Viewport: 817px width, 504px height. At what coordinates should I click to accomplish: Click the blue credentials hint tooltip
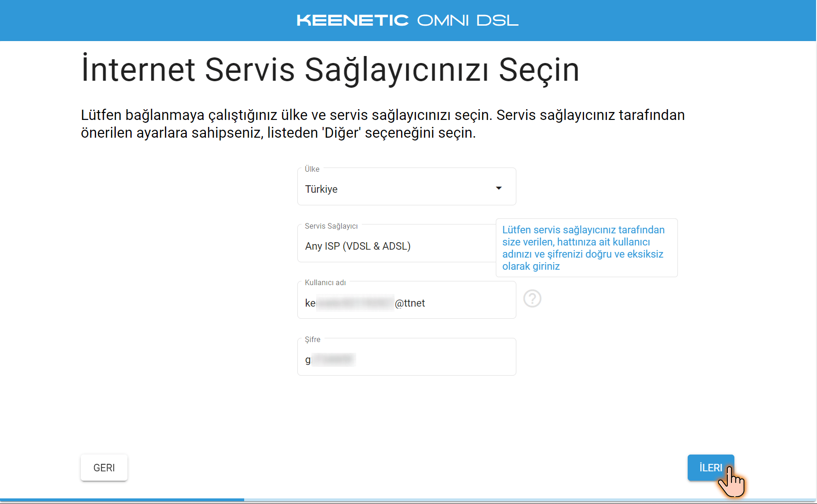586,248
